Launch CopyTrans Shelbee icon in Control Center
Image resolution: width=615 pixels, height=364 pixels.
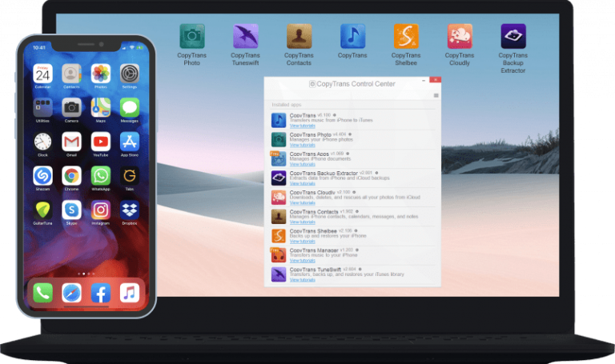pyautogui.click(x=279, y=236)
